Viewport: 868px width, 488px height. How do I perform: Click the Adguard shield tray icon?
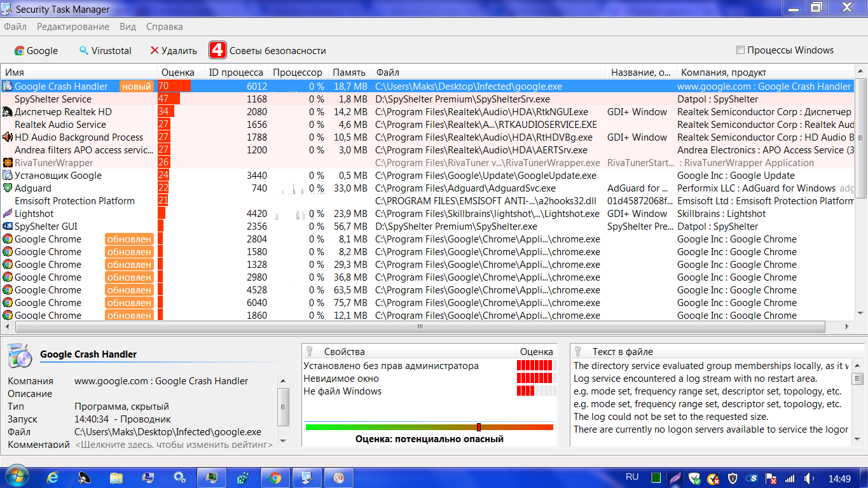click(x=695, y=478)
